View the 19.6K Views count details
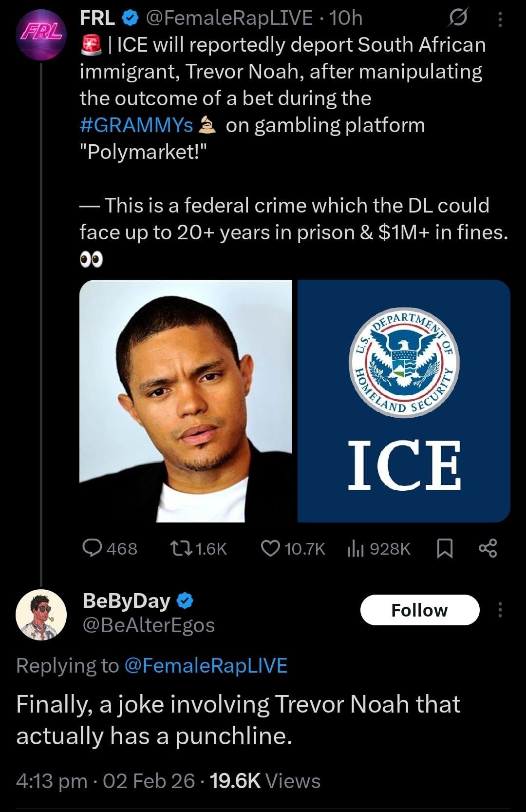This screenshot has width=526, height=812. pos(265,781)
